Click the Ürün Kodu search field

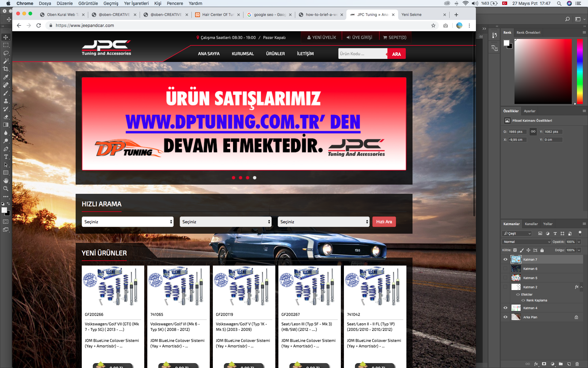click(x=363, y=54)
